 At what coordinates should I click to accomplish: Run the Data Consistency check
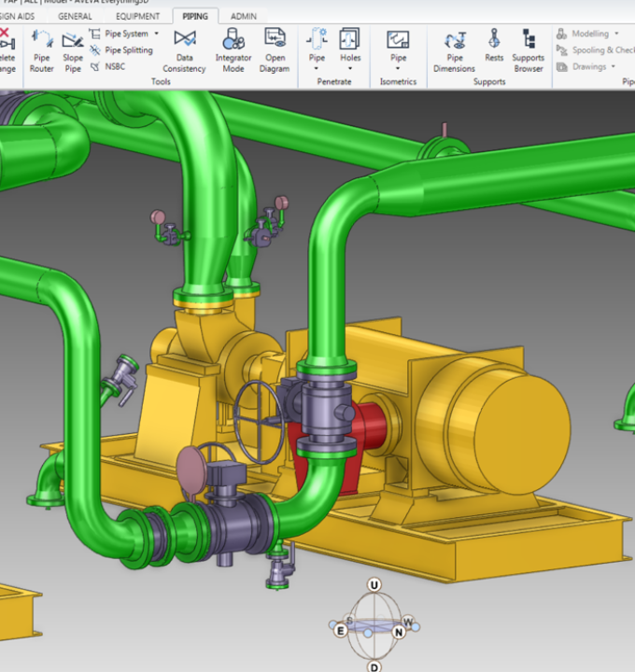click(x=185, y=49)
